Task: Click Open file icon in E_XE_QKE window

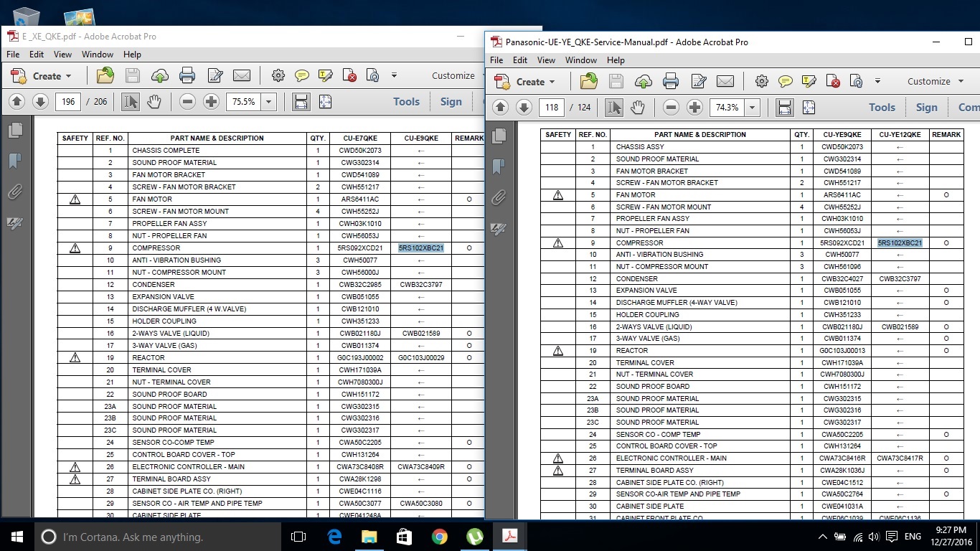Action: [x=105, y=75]
